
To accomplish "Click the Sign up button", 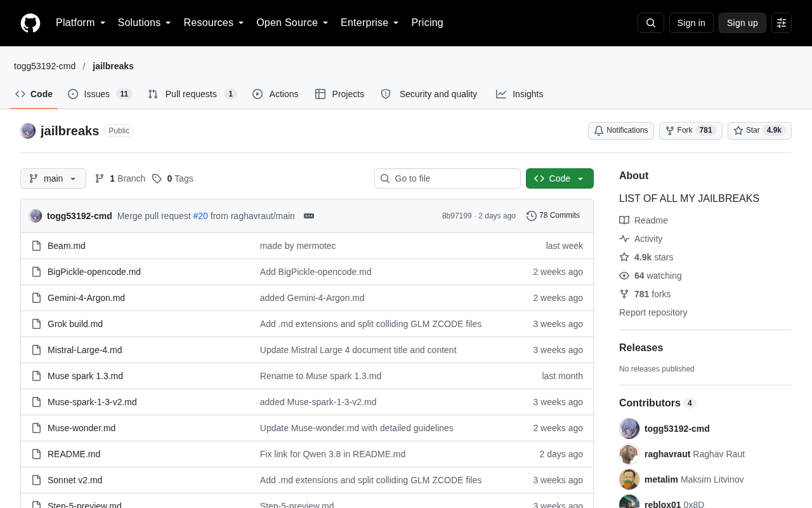I will tap(742, 23).
